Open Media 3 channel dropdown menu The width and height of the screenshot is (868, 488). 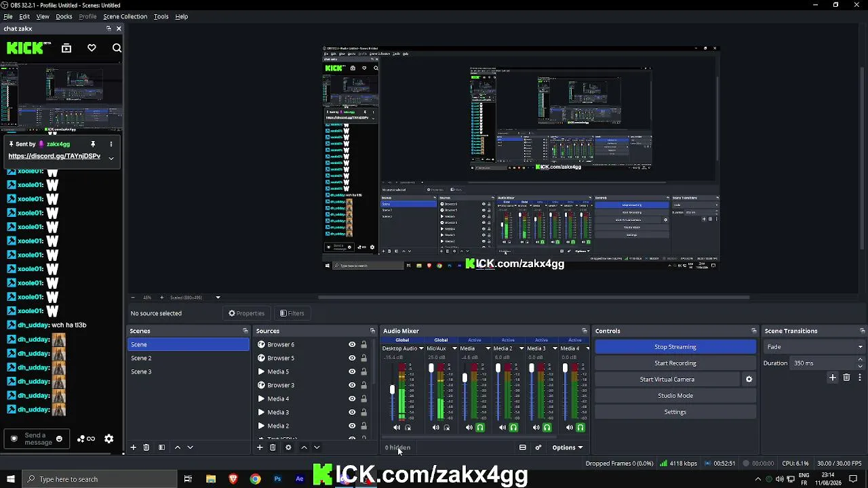coord(554,348)
